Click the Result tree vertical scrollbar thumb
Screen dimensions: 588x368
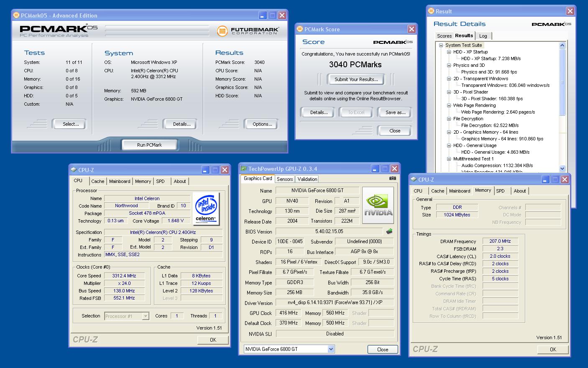[562, 82]
